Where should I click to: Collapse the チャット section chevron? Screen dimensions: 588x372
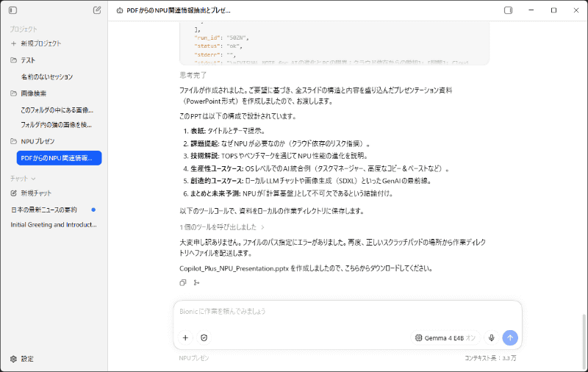[x=33, y=179]
